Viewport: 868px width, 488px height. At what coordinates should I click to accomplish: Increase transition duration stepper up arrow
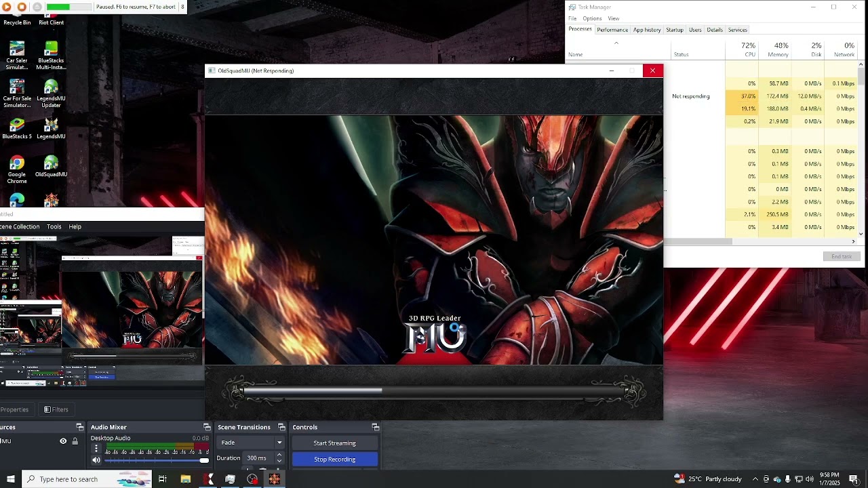[279, 455]
